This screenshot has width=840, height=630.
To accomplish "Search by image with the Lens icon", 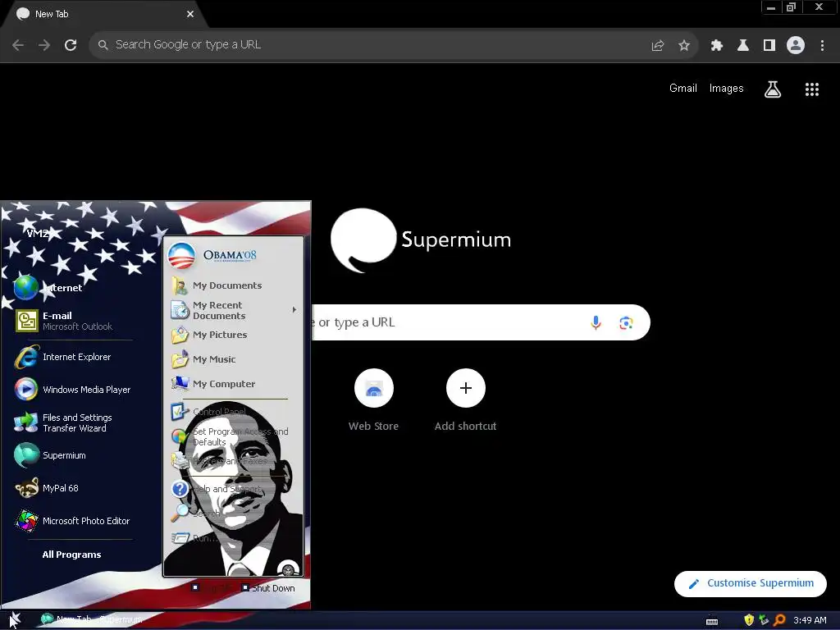I will [x=626, y=322].
